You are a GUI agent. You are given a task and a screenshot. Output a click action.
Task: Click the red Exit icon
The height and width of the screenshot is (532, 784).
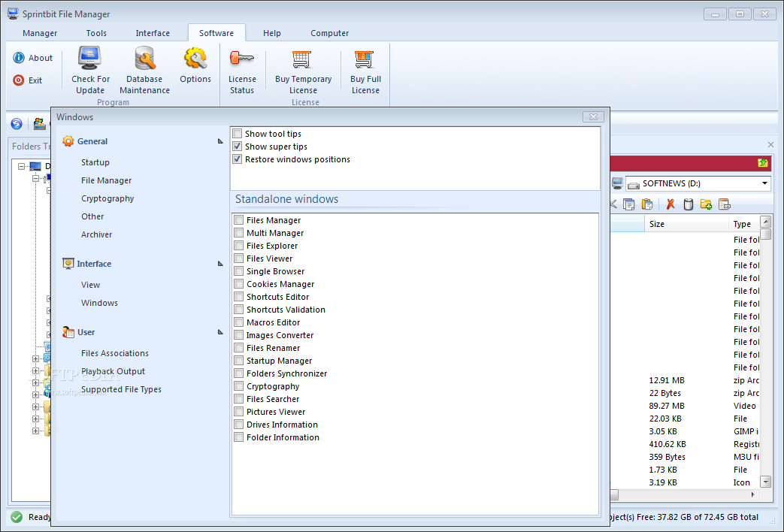click(x=19, y=80)
